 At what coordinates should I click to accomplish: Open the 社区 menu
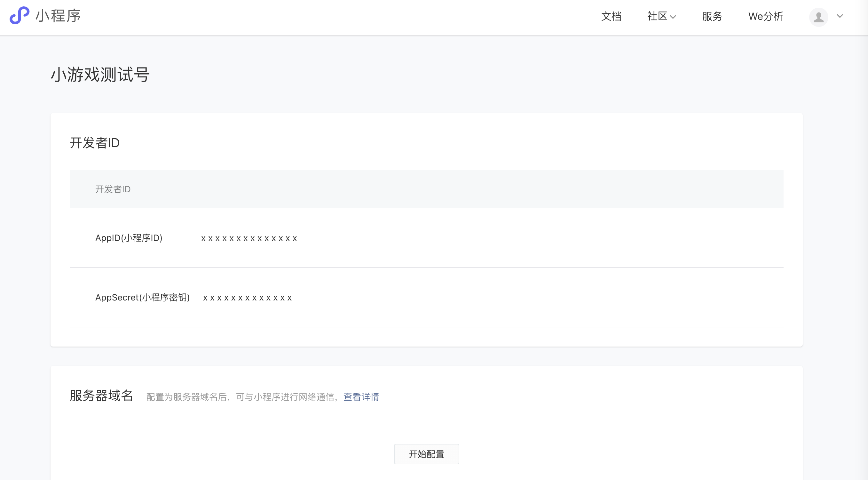point(657,16)
